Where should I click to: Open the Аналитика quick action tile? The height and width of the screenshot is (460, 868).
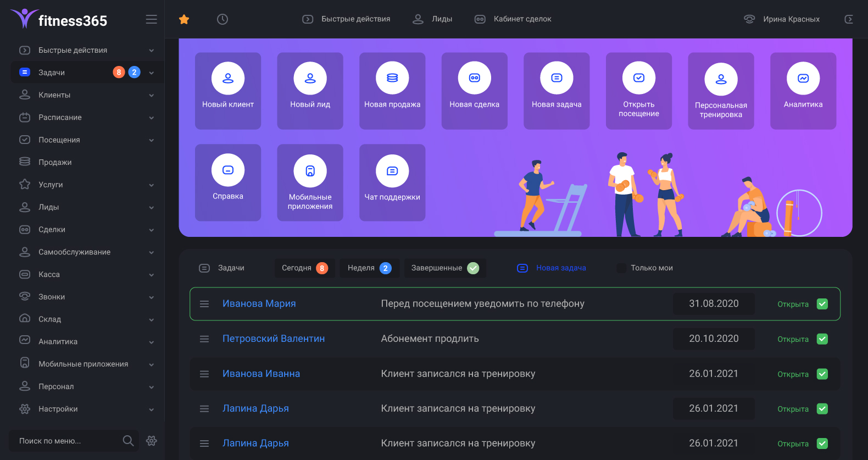tap(803, 91)
